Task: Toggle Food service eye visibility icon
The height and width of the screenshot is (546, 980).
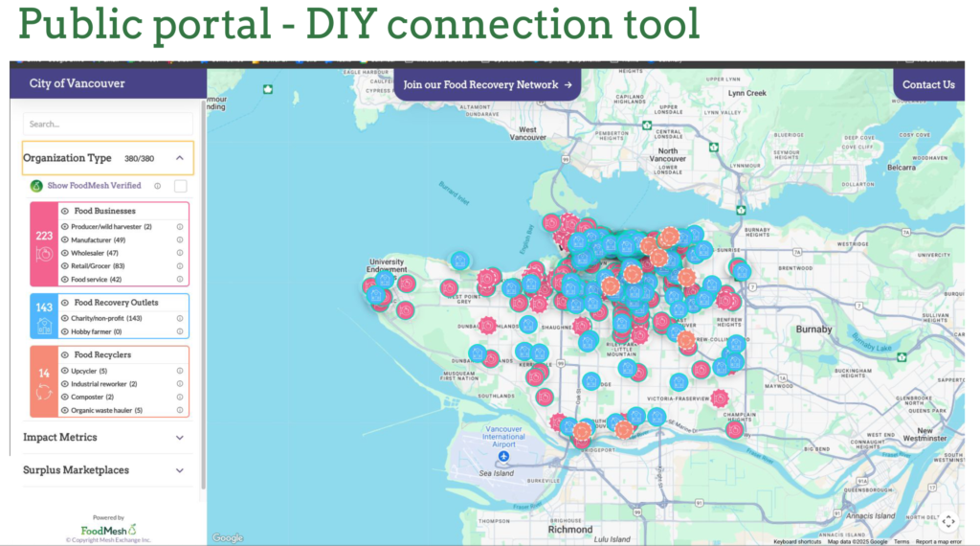Action: (x=65, y=280)
